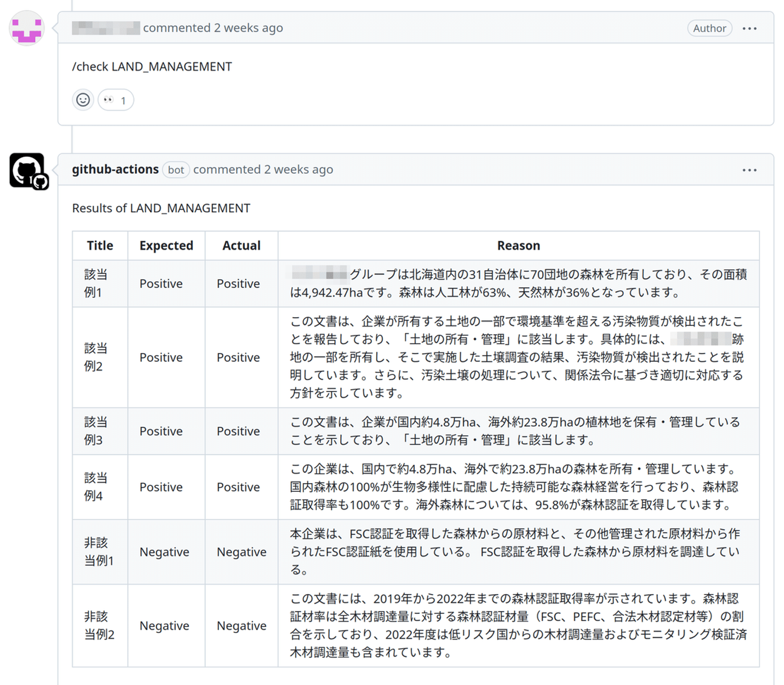Open the github-actions bot avatar
The image size is (784, 685).
(28, 171)
